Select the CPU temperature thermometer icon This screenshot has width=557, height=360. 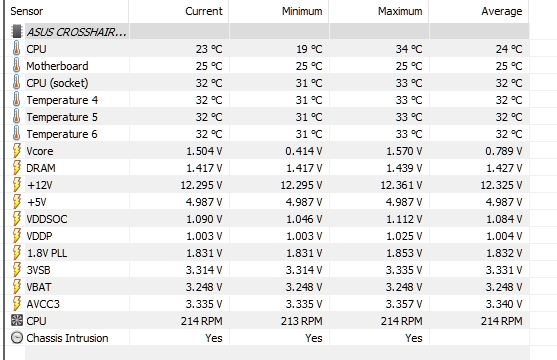pos(16,49)
